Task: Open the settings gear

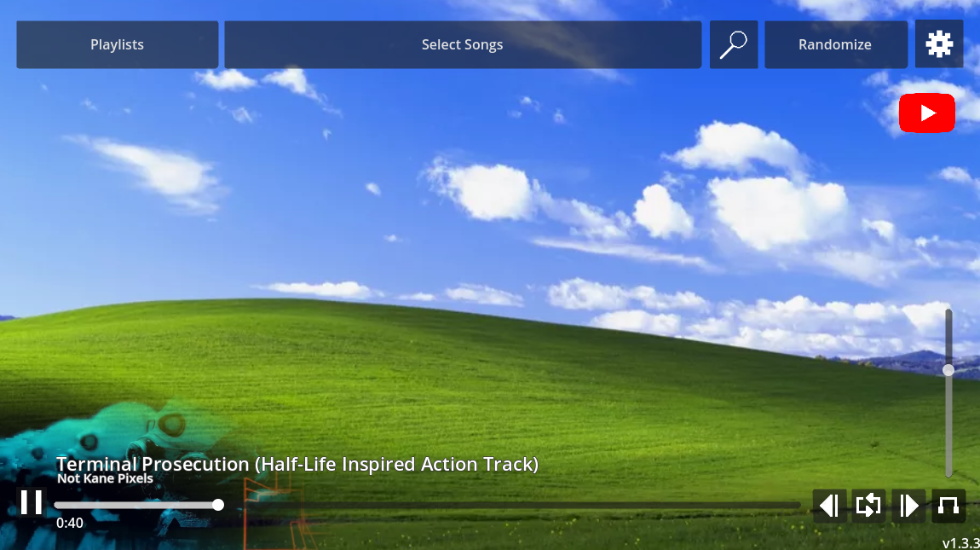Action: tap(938, 44)
